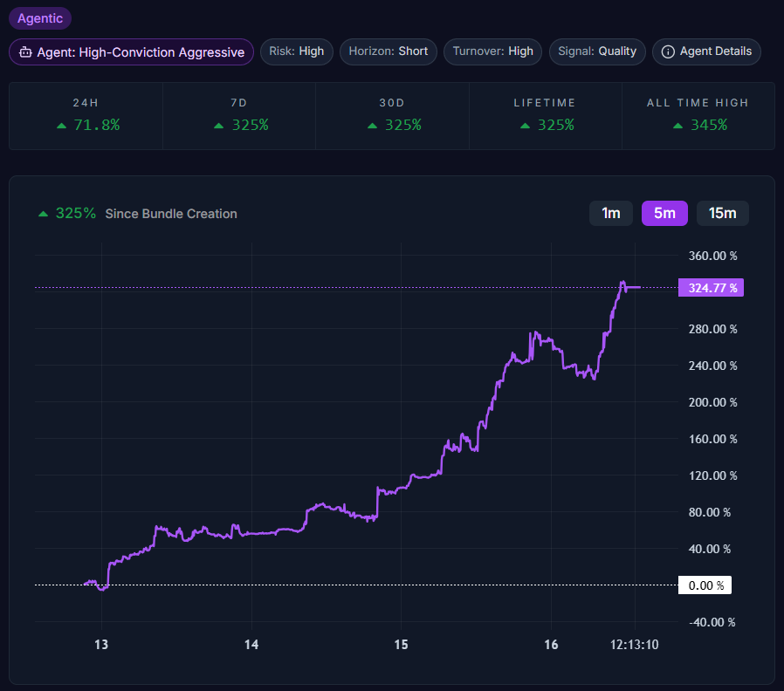
Task: Click the Signal: Quality chip
Action: tap(597, 51)
